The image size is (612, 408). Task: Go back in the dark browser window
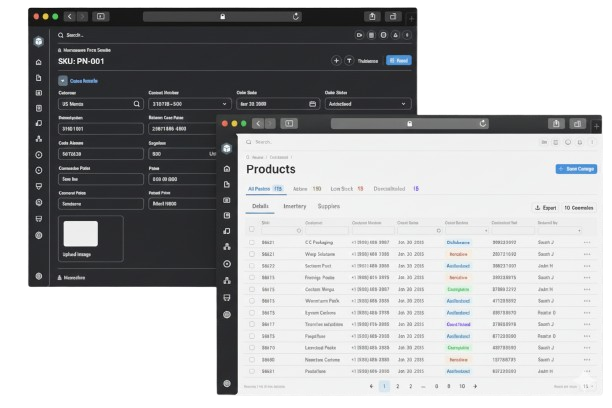[x=70, y=16]
